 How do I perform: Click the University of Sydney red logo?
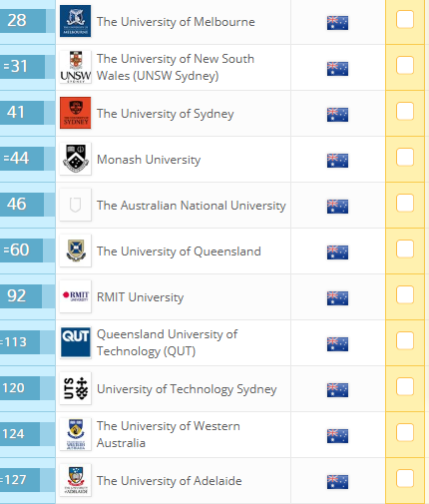pyautogui.click(x=76, y=113)
